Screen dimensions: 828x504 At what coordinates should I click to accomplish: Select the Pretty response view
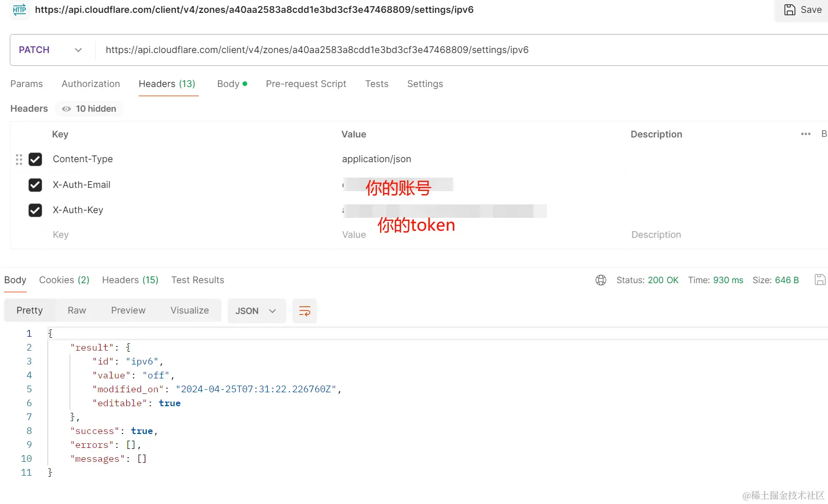coord(29,310)
